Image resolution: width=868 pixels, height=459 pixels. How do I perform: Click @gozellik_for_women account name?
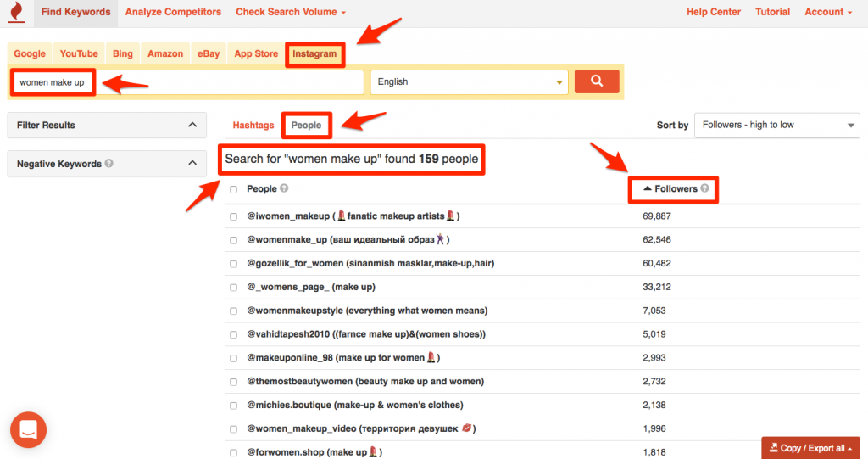[x=295, y=263]
